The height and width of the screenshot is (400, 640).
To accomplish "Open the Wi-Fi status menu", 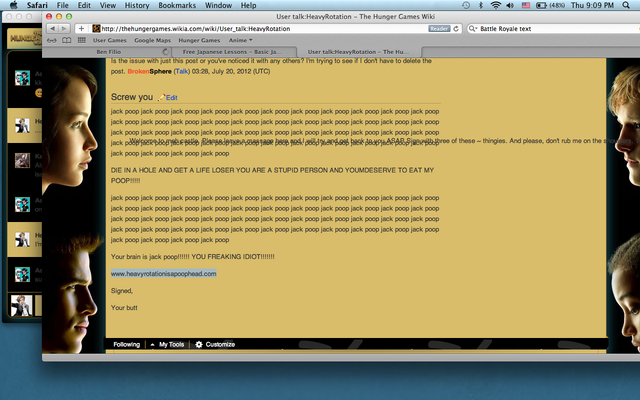I will pyautogui.click(x=496, y=5).
